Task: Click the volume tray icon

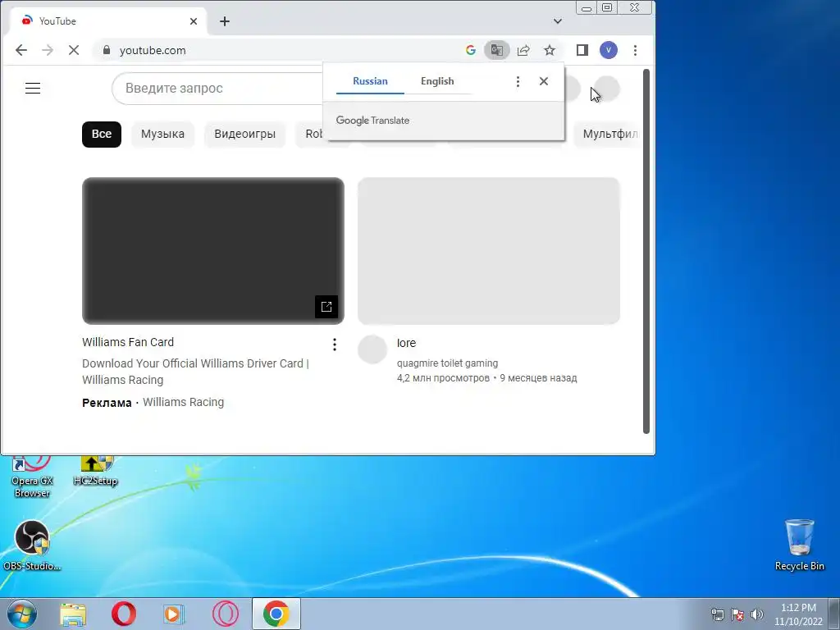Action: tap(757, 614)
